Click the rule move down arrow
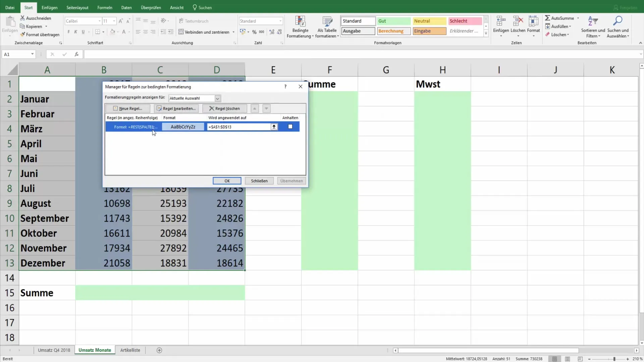 click(x=266, y=109)
